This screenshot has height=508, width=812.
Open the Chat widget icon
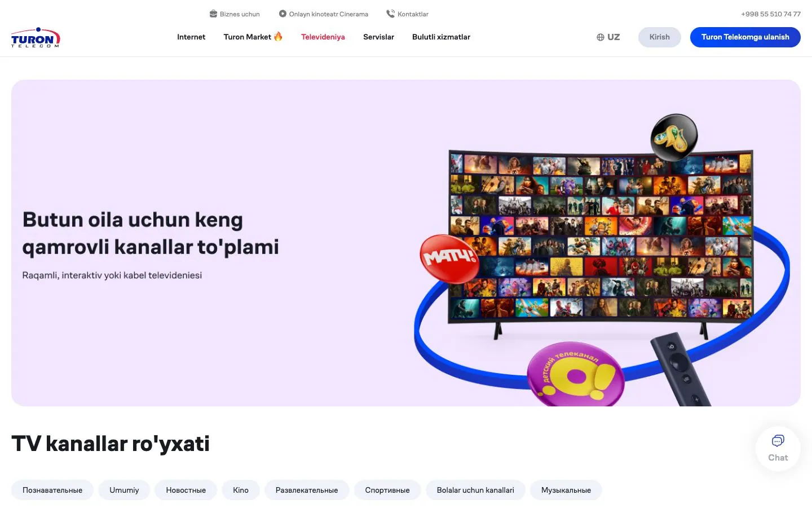tap(778, 440)
